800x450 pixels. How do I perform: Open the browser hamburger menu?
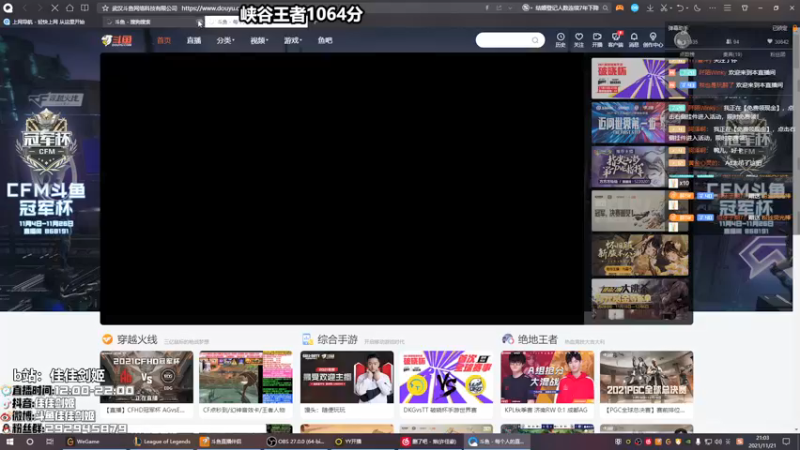(x=728, y=8)
